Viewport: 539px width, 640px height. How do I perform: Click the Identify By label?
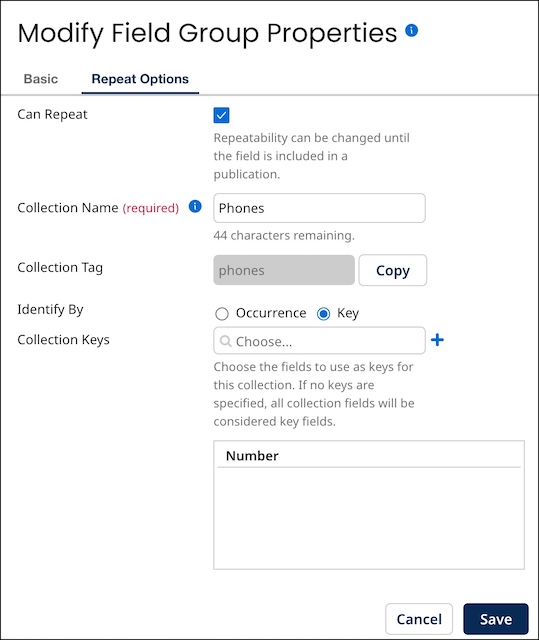[x=50, y=310]
